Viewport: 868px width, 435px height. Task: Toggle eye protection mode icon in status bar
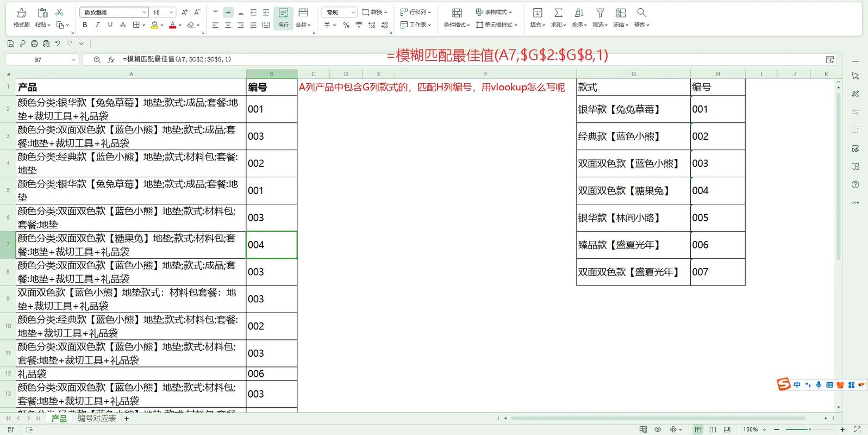point(658,430)
